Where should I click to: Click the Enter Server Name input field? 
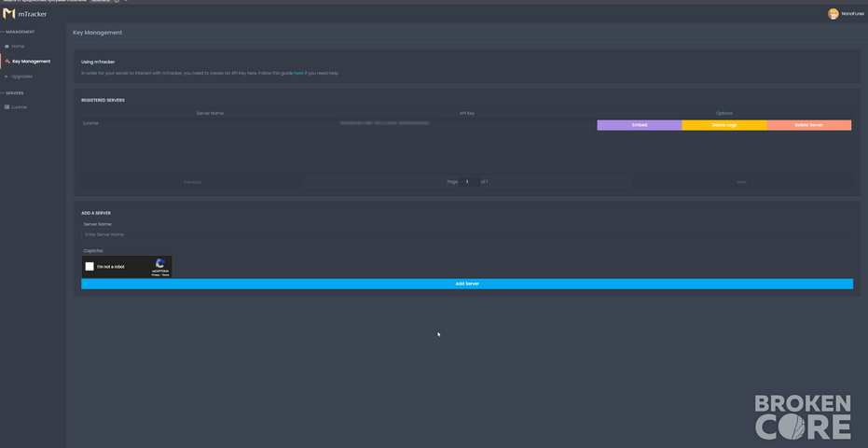point(467,234)
